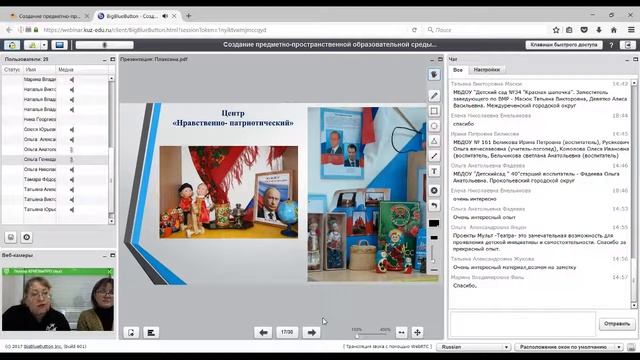Bookmark this page with the star icon

pos(556,30)
